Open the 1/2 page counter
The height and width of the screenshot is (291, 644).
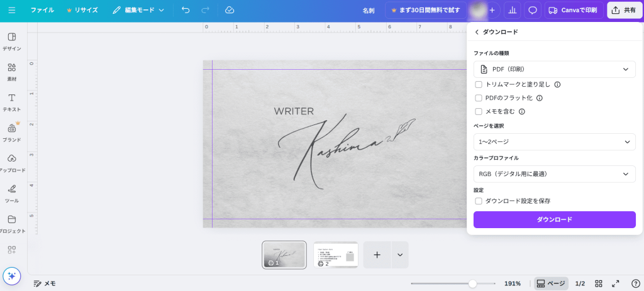tap(580, 283)
